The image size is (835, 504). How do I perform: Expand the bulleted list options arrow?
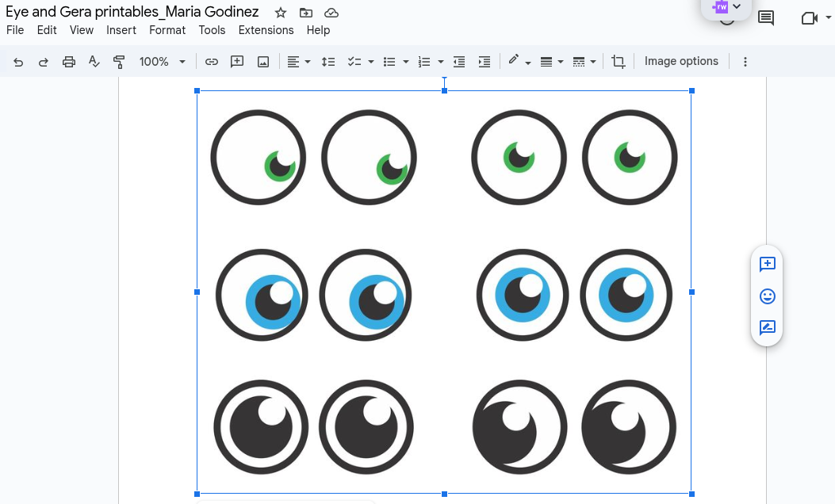tap(406, 63)
